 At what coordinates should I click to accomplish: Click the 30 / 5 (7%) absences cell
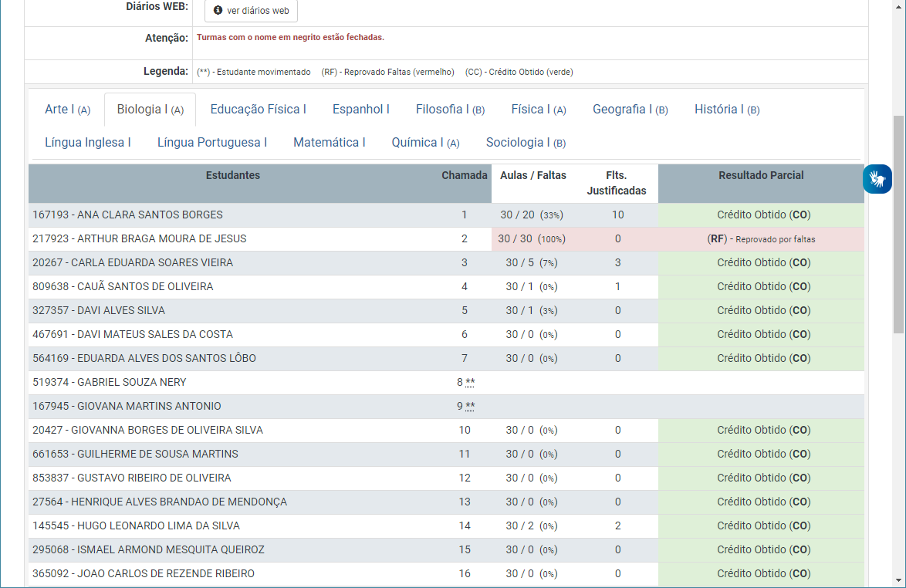coord(532,263)
